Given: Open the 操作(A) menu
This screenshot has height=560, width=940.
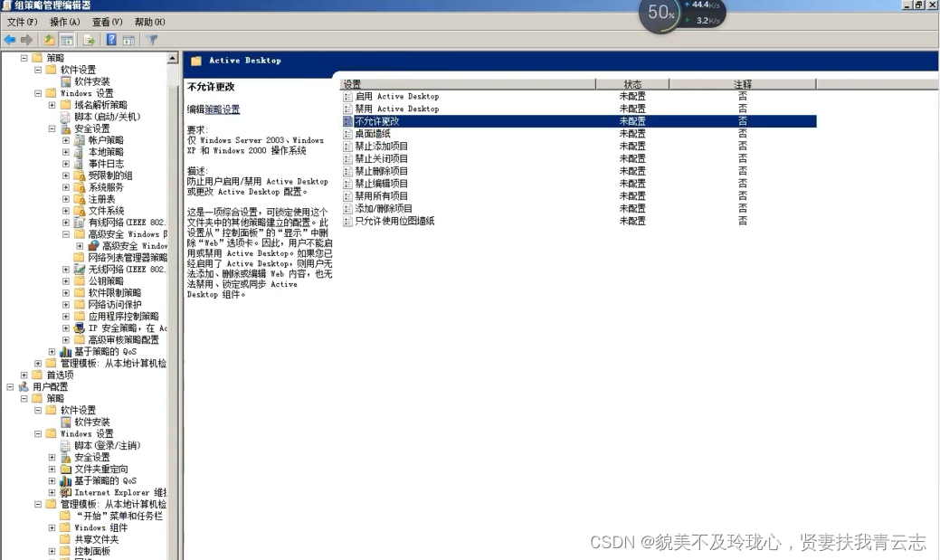Looking at the screenshot, I should tap(65, 23).
